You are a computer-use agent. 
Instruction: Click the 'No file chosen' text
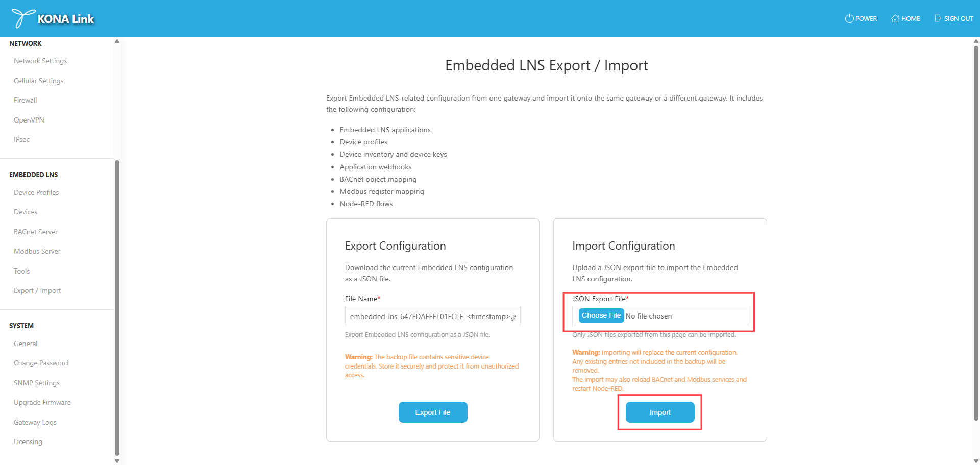649,316
